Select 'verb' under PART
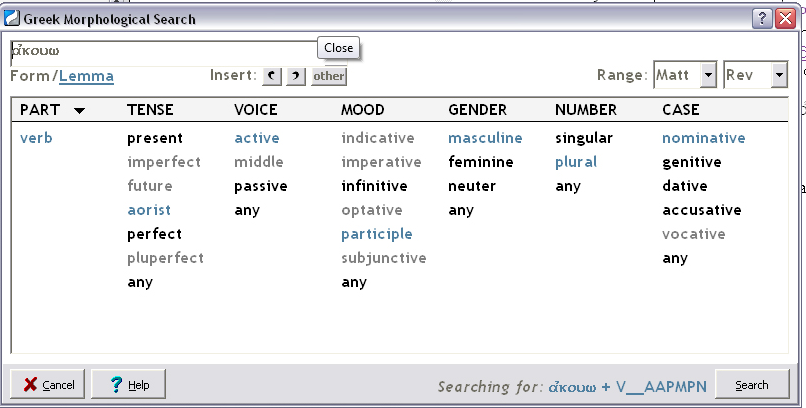806x408 pixels. (36, 138)
